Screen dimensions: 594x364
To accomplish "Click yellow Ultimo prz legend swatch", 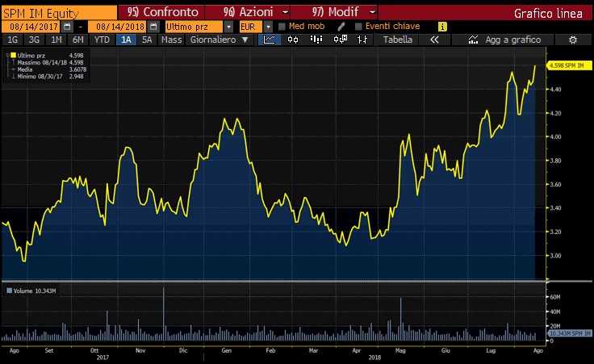I will point(12,54).
